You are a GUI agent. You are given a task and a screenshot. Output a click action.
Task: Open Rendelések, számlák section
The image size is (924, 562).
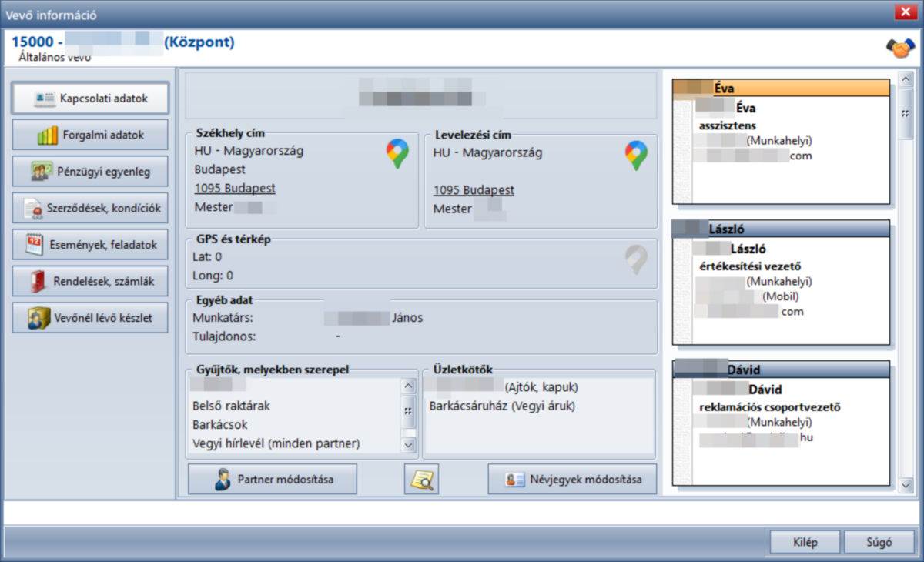coord(90,281)
